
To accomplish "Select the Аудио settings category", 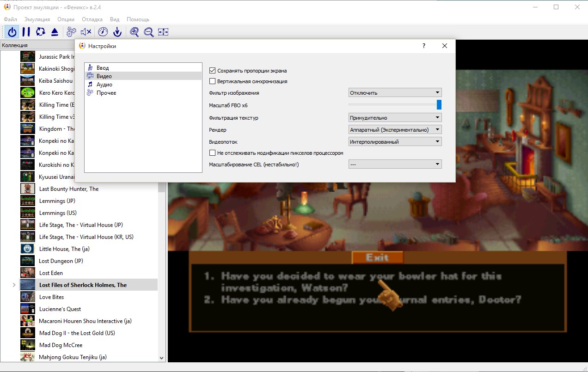I will (x=143, y=85).
